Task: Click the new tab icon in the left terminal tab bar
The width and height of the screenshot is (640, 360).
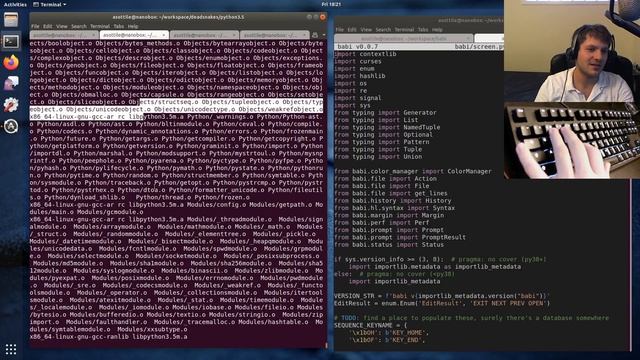Action: click(x=315, y=35)
